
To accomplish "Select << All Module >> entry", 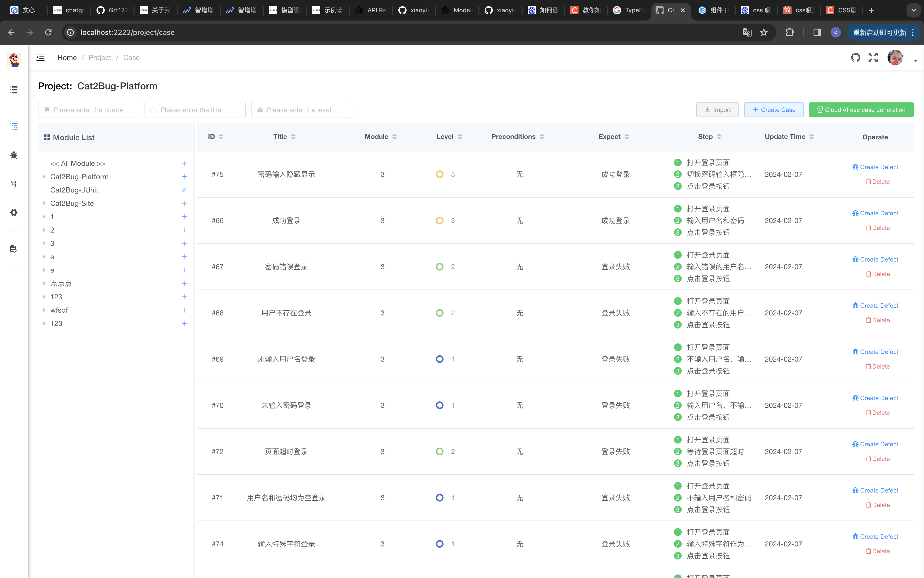I will pyautogui.click(x=78, y=163).
